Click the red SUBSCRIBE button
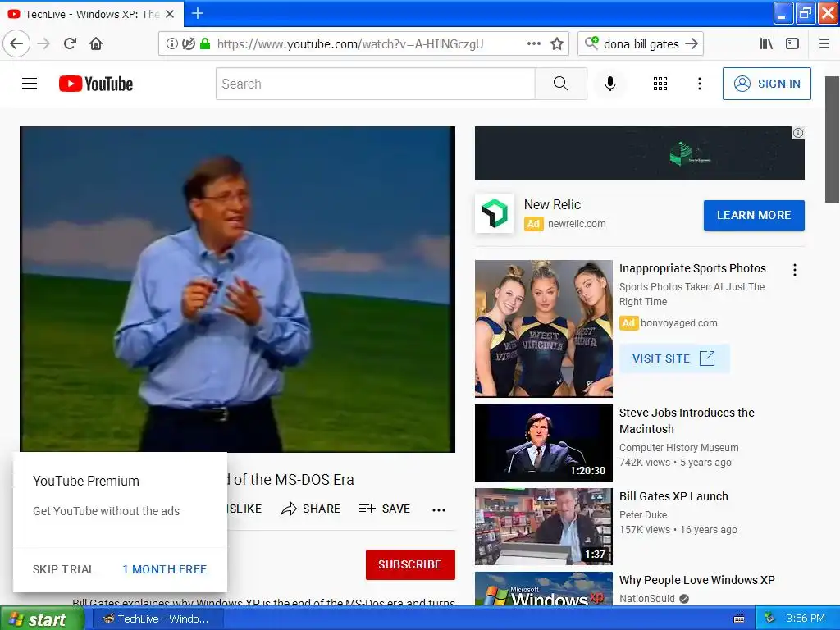The height and width of the screenshot is (630, 840). 410,564
